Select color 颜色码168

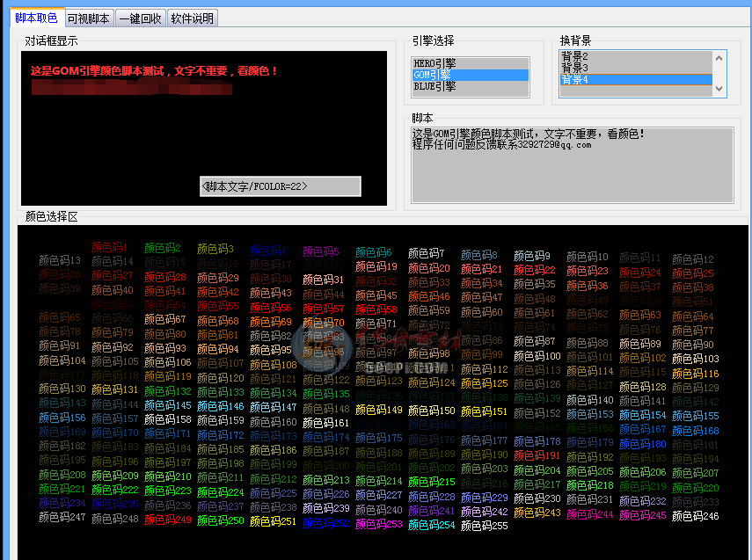[696, 431]
